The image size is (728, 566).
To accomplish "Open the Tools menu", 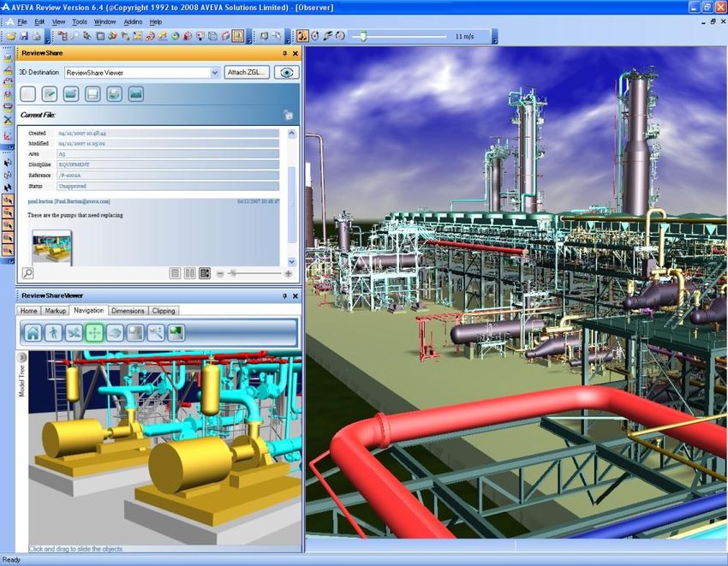I will (x=80, y=21).
